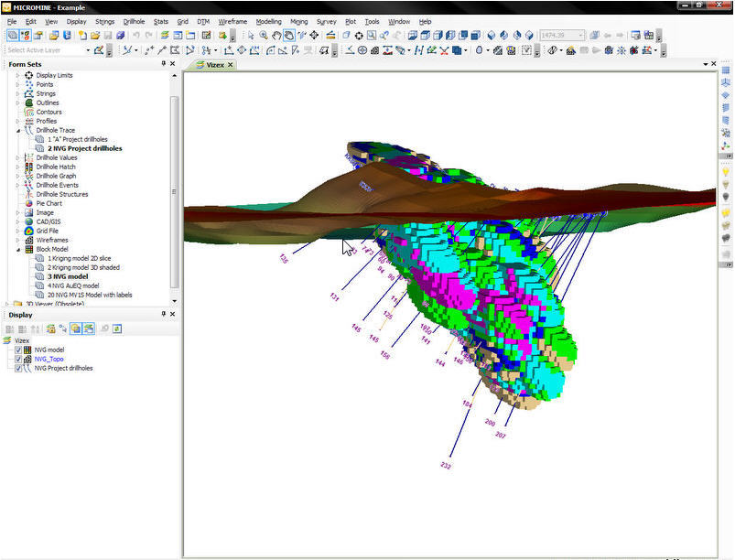Collapse the Block Model tree node
Screen dimensions: 735x560
[17, 249]
